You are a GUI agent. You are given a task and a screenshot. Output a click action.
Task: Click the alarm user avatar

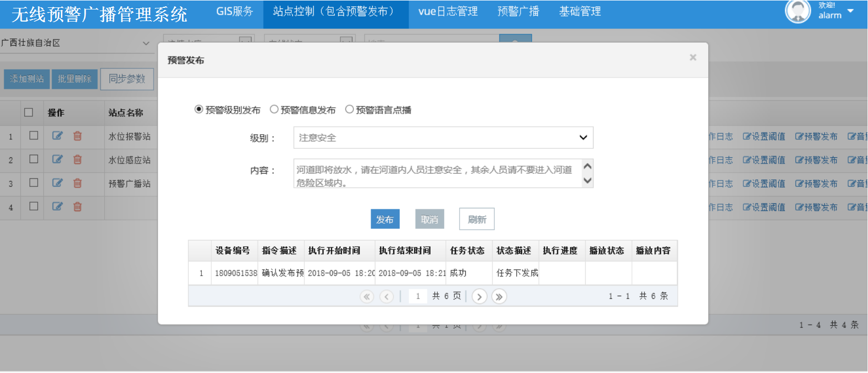click(798, 12)
